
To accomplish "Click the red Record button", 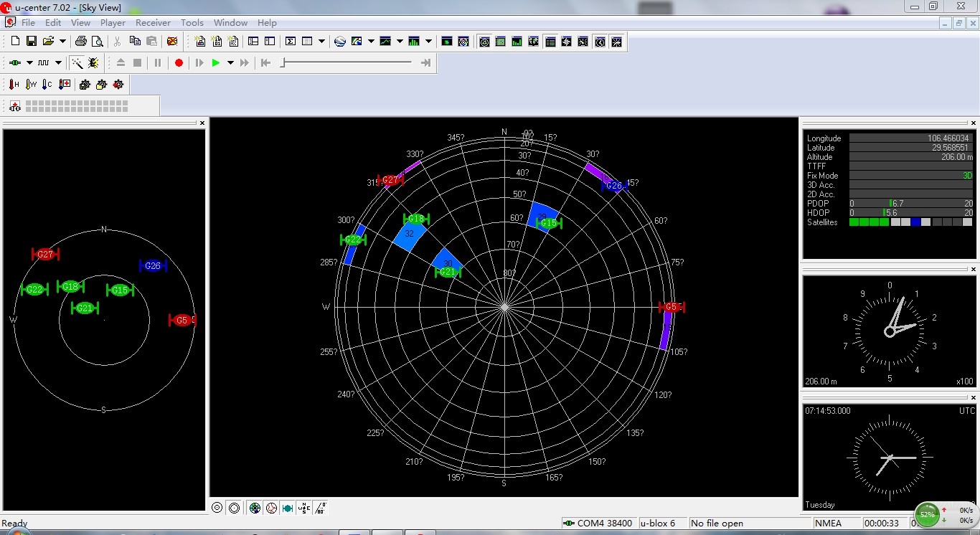I will click(179, 63).
